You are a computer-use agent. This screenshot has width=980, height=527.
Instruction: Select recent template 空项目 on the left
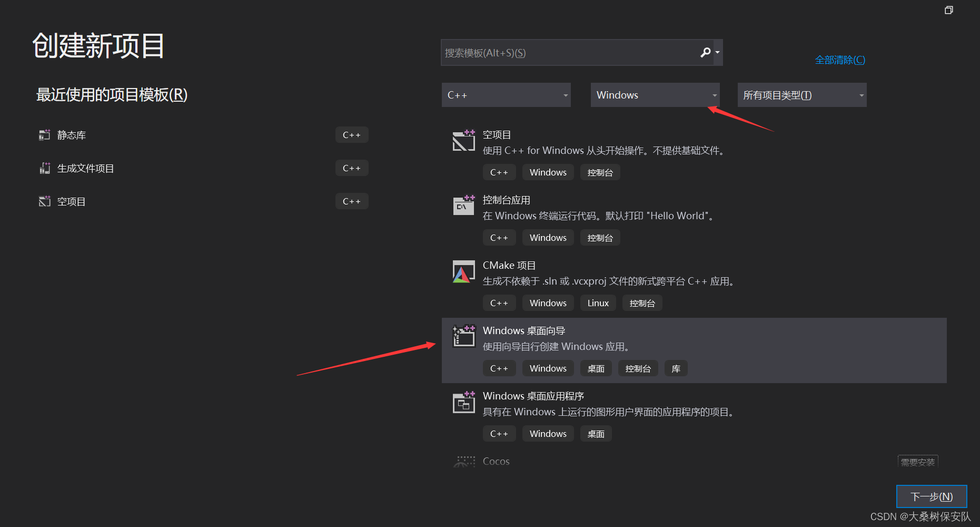(72, 201)
